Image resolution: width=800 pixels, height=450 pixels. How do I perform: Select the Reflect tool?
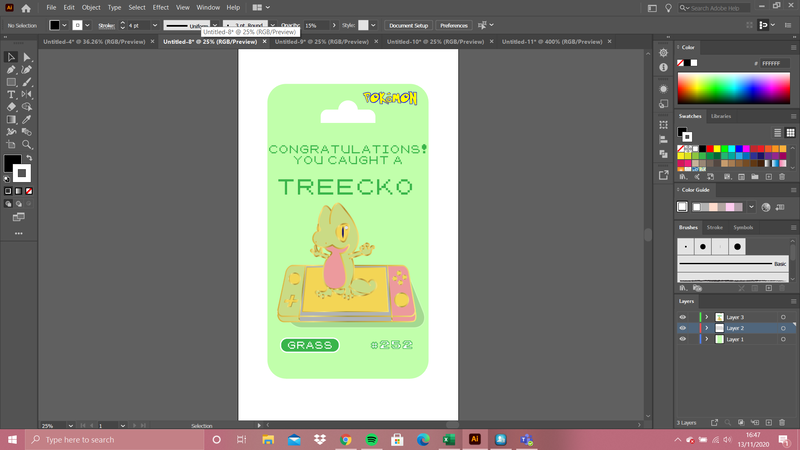point(27,94)
